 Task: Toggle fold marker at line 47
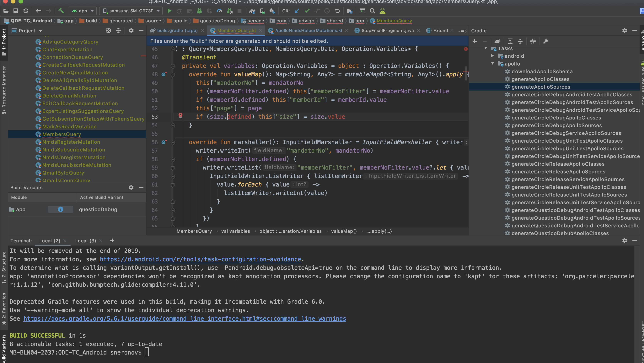pos(173,66)
